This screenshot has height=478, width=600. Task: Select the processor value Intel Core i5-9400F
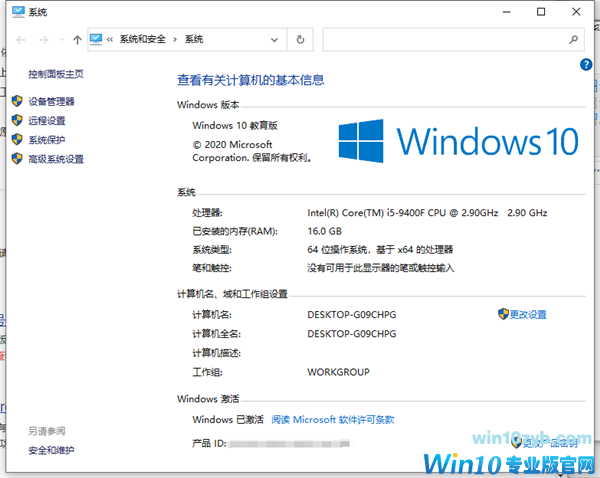(427, 213)
